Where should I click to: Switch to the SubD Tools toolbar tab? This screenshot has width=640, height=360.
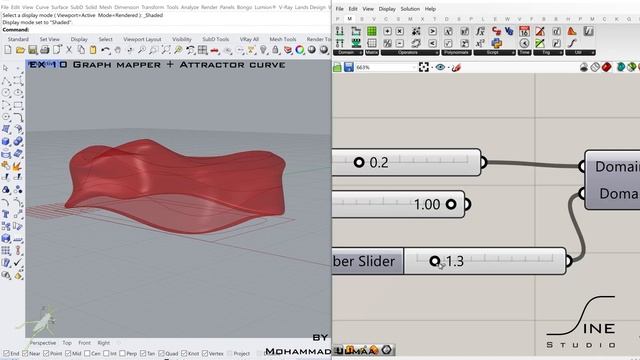click(216, 39)
